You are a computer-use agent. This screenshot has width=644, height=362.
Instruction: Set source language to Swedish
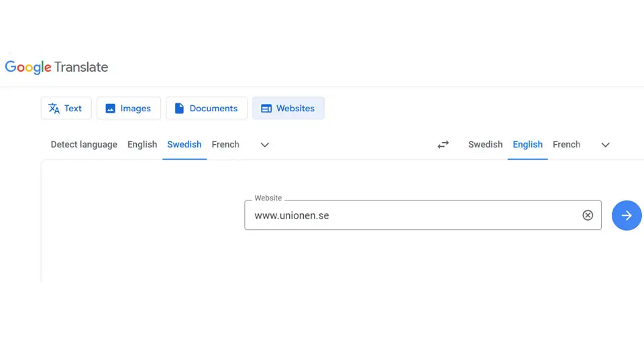(184, 145)
